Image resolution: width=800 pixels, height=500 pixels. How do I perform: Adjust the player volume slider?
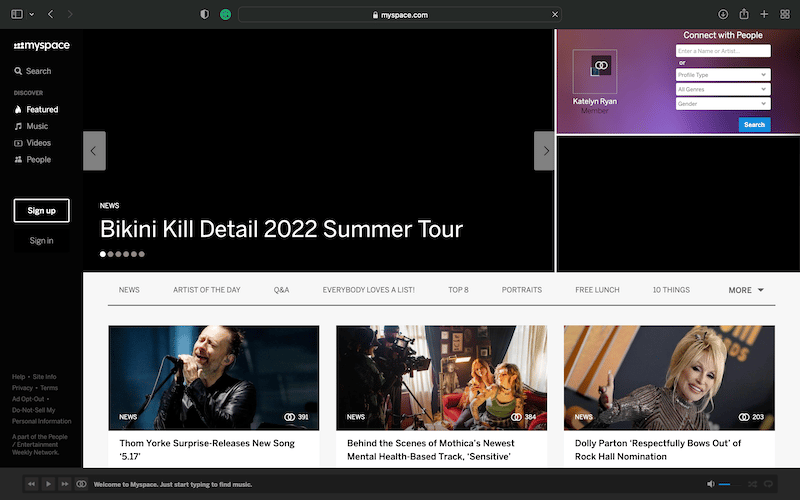tap(730, 484)
